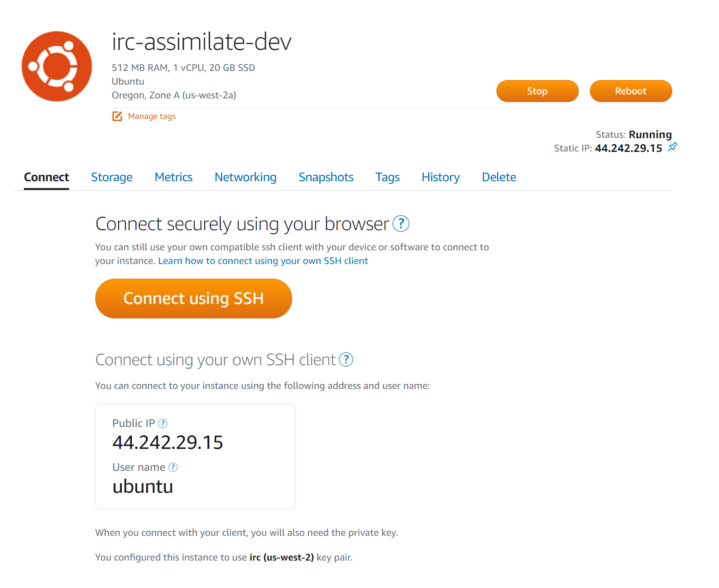Click the Ubuntu logo instance icon

point(57,66)
